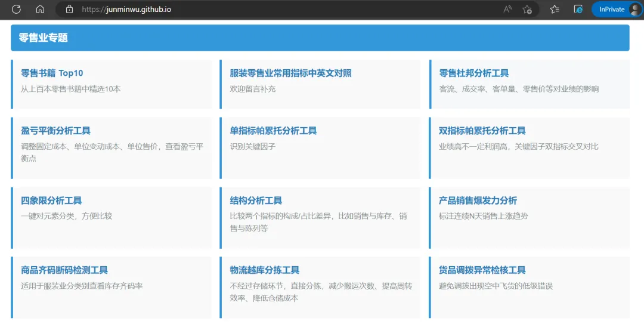This screenshot has height=324, width=644.
Task: Click description 避免调拨出现空中飞货的低级错误
Action: pyautogui.click(x=496, y=286)
